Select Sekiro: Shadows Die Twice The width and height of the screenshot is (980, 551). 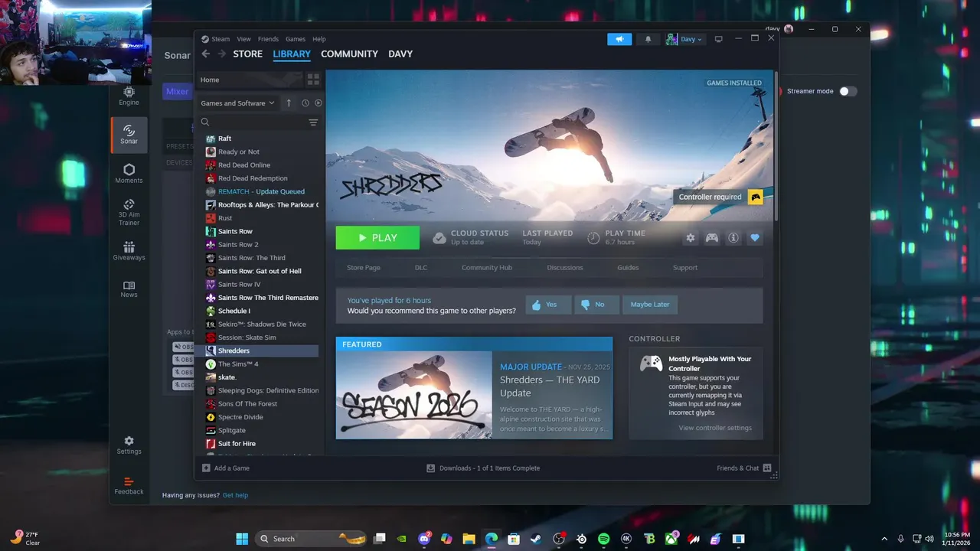[260, 324]
